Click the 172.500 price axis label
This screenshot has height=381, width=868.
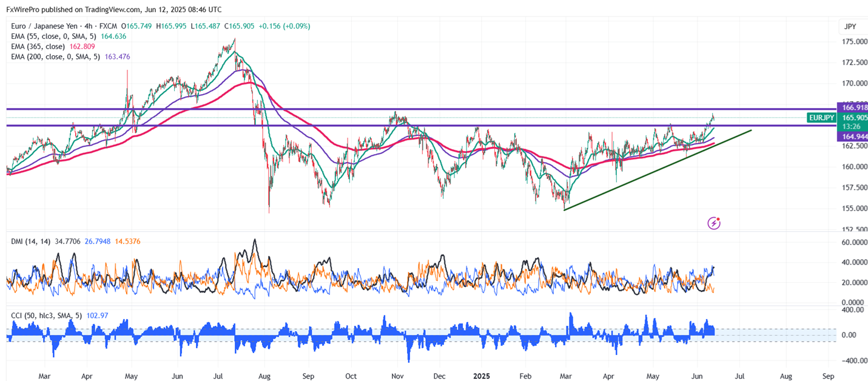[x=853, y=63]
